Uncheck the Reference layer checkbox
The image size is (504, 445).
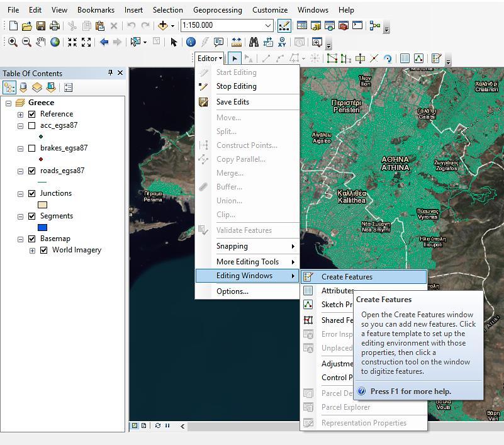coord(32,114)
